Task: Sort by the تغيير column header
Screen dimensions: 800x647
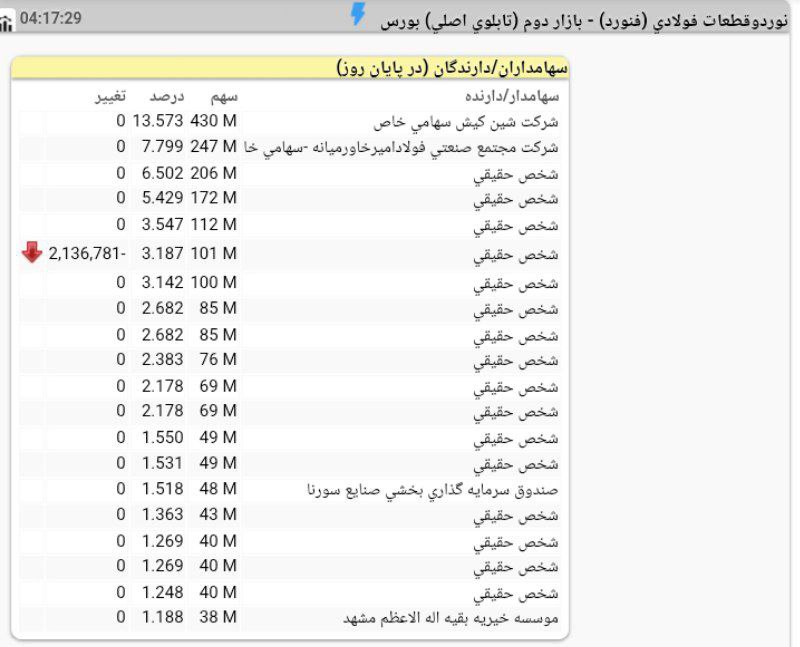Action: click(110, 96)
